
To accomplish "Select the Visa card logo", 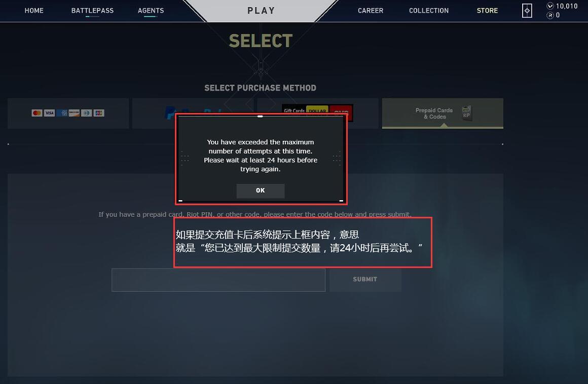I will click(x=50, y=113).
